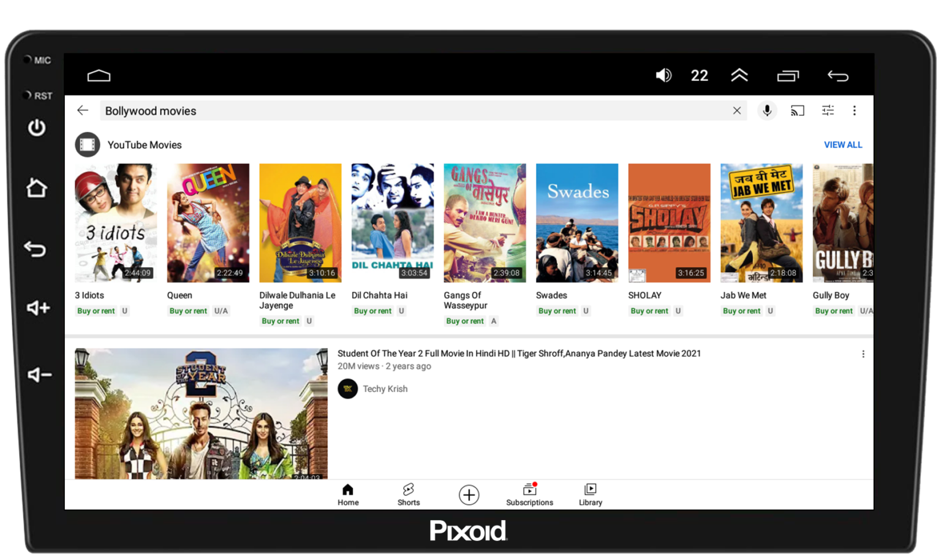This screenshot has width=941, height=560.
Task: Open recent apps from status bar
Action: (788, 75)
